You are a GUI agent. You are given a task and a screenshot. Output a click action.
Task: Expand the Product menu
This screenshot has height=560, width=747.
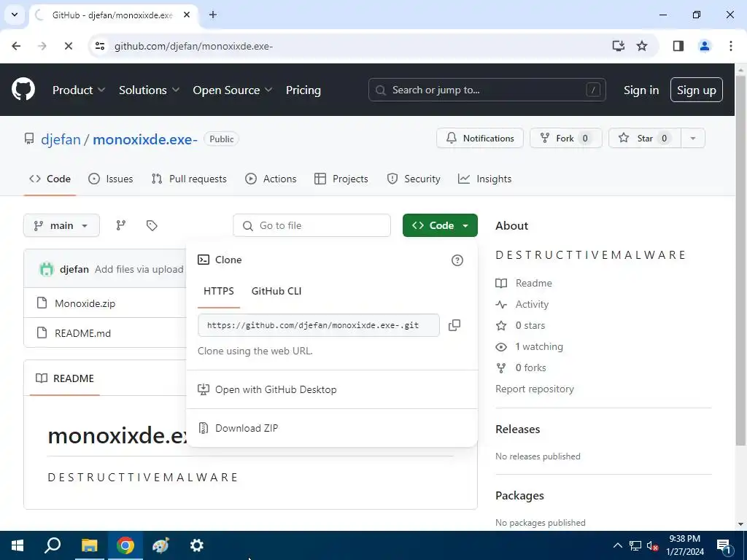click(79, 90)
